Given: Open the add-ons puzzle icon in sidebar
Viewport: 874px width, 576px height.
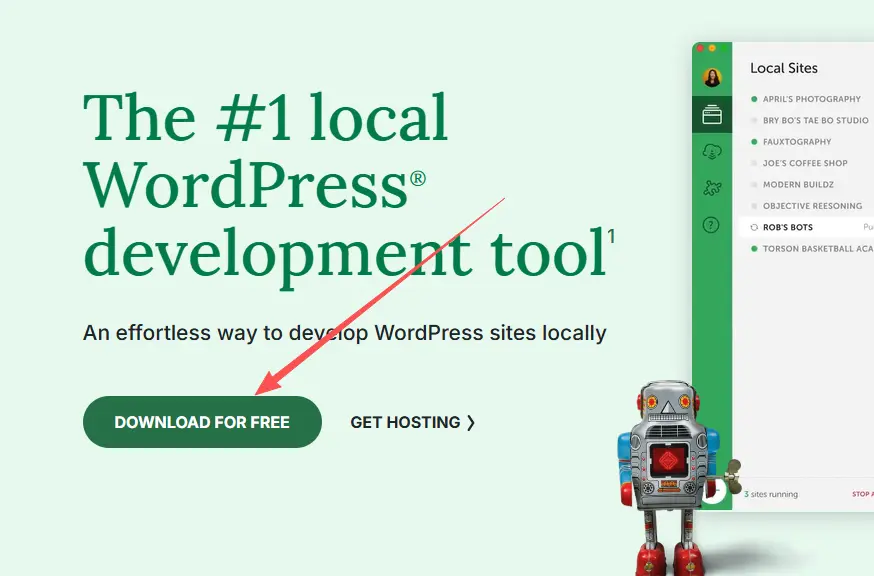Looking at the screenshot, I should tap(712, 188).
